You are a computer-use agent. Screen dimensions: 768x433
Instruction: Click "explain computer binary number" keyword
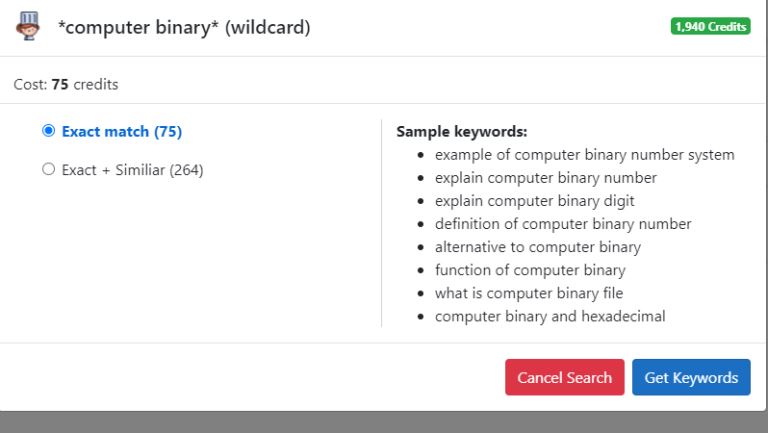click(x=546, y=178)
